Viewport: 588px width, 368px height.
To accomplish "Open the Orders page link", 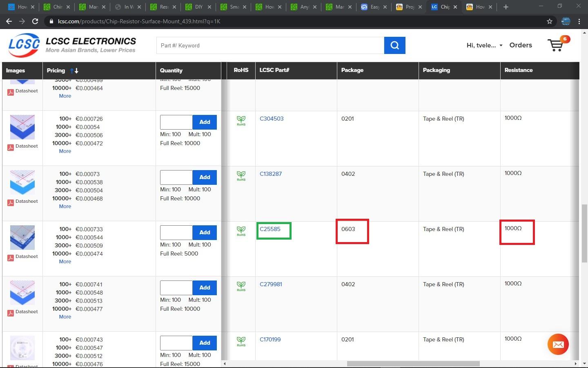I will (521, 45).
